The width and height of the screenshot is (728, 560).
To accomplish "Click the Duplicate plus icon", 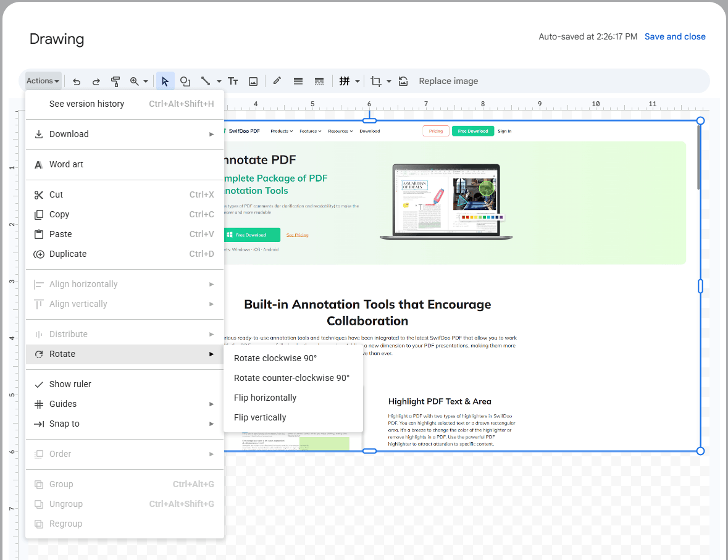I will (x=39, y=254).
